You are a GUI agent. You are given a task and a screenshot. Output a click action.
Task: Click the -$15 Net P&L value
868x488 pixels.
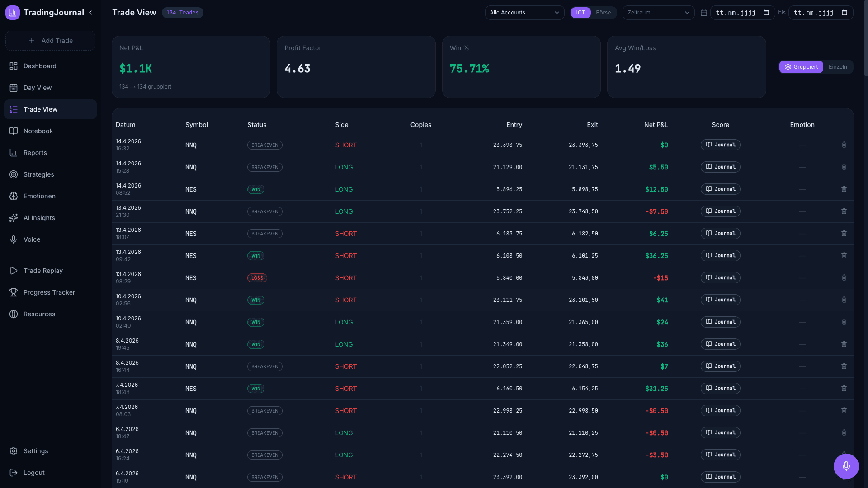pos(660,278)
